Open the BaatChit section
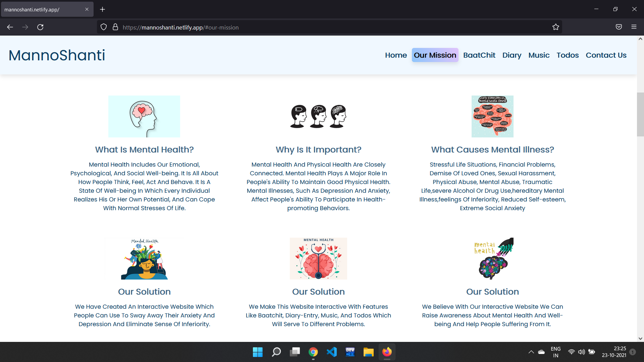The width and height of the screenshot is (644, 362). click(x=479, y=55)
